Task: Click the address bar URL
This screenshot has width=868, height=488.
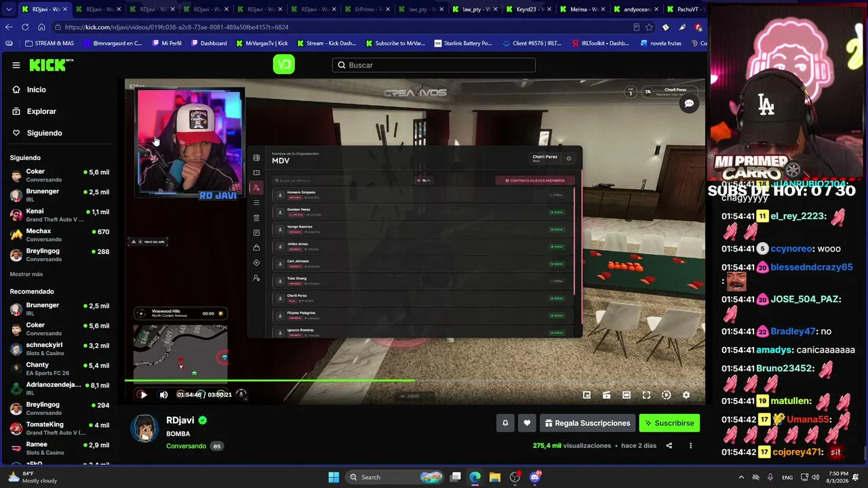Action: click(177, 27)
